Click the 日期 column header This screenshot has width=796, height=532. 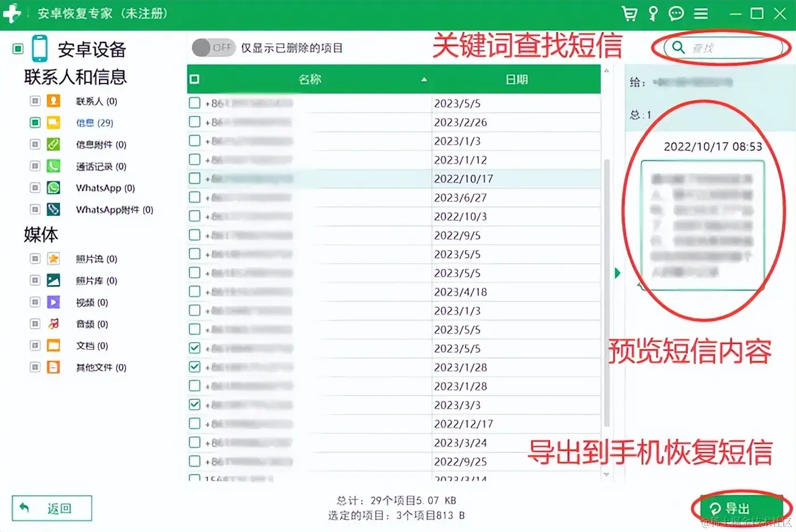point(516,80)
